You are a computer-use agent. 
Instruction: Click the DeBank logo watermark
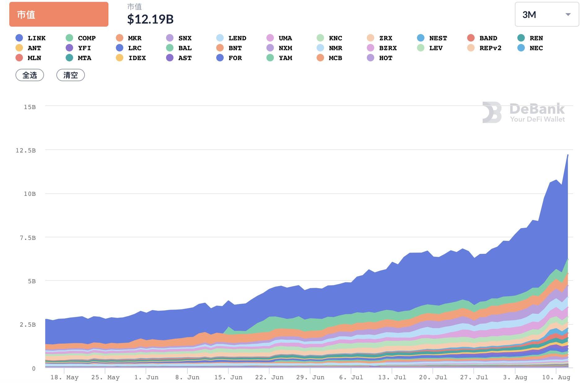(x=523, y=112)
